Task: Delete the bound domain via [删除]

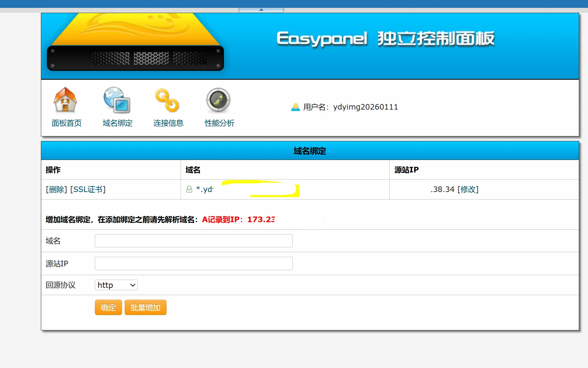Action: click(x=56, y=189)
